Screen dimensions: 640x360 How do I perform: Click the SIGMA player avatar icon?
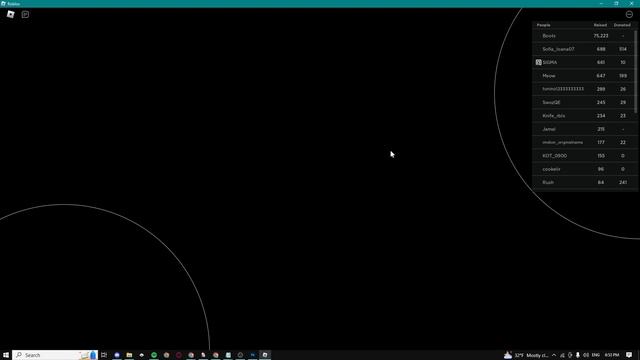[x=538, y=62]
